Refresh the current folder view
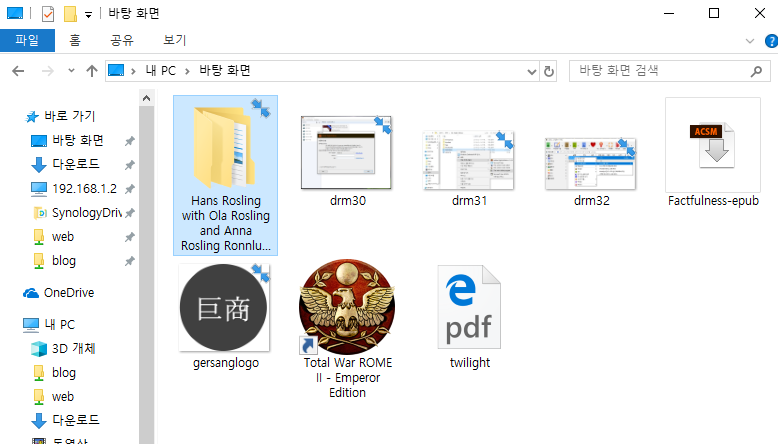 tap(548, 71)
